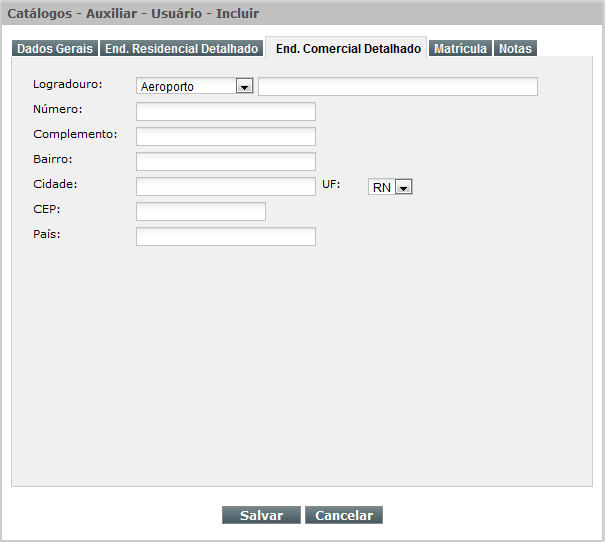Screen dimensions: 605x542
Task: Click the Catálogos - Auxiliar - Usuário title bar
Action: click(x=134, y=13)
